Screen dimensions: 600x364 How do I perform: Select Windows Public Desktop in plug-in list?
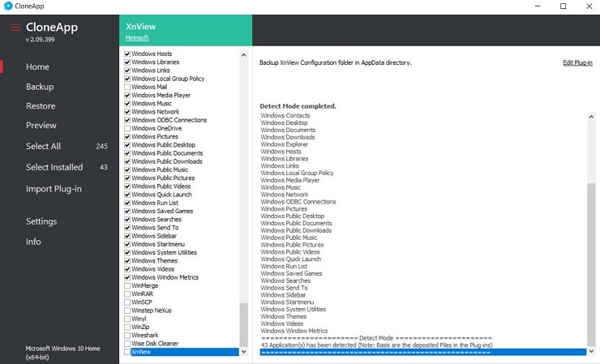point(164,144)
